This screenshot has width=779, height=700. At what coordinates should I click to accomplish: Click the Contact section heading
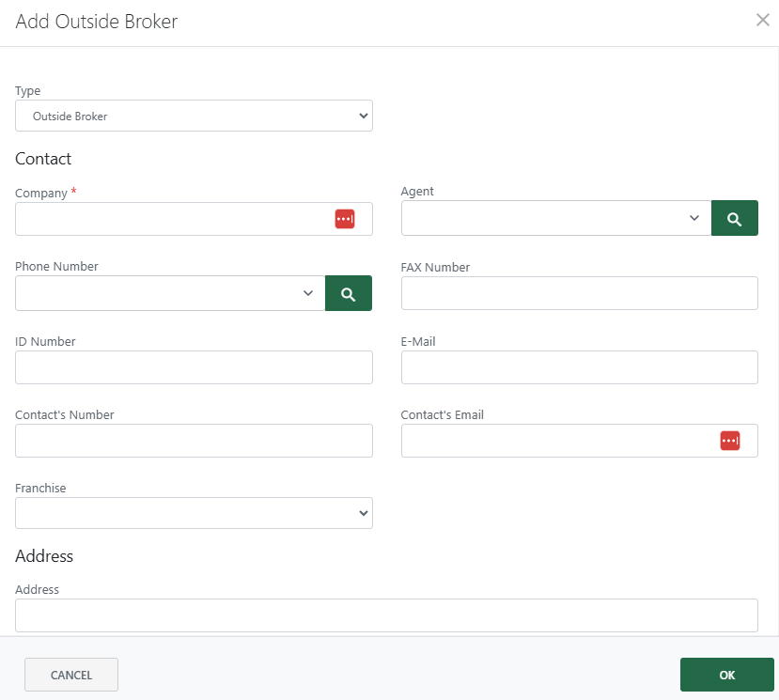[42, 158]
